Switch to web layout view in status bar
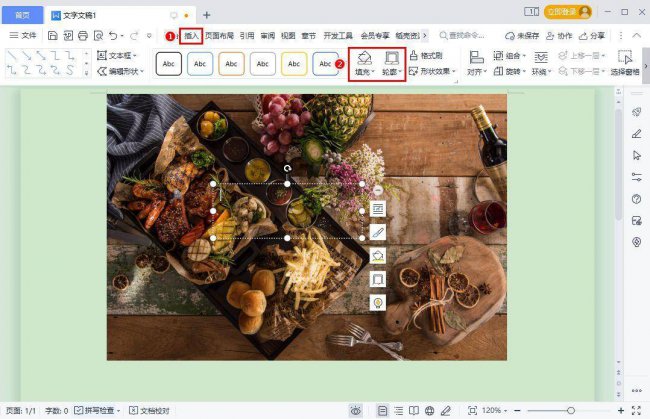650x419 pixels. [x=430, y=411]
